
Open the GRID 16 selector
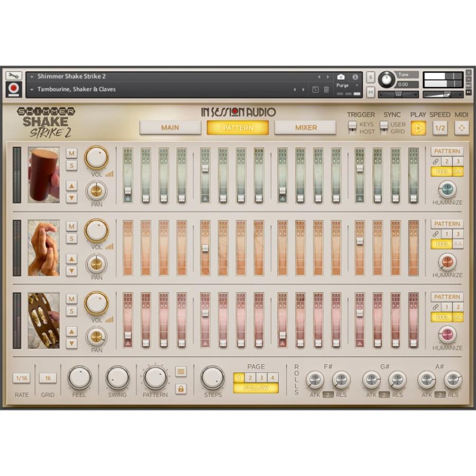(48, 378)
